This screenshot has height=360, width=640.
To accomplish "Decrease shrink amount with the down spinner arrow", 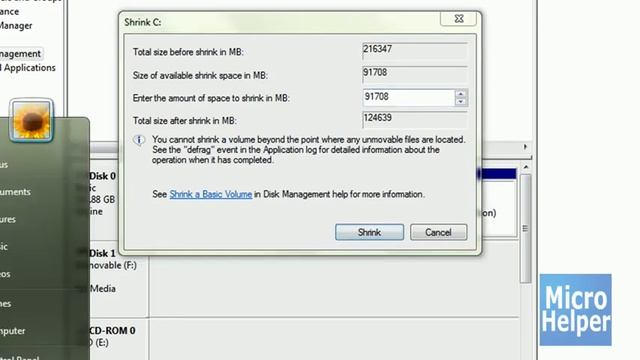I will [461, 102].
